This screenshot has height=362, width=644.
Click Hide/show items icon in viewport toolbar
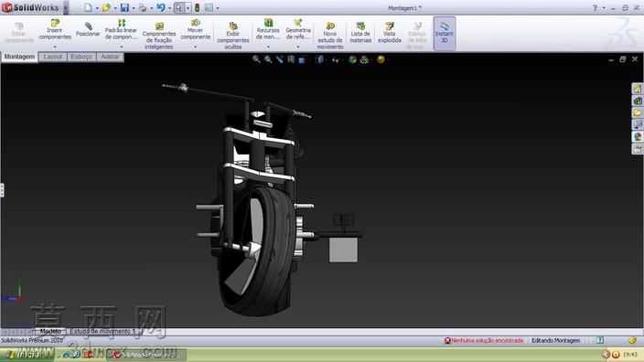(x=336, y=60)
